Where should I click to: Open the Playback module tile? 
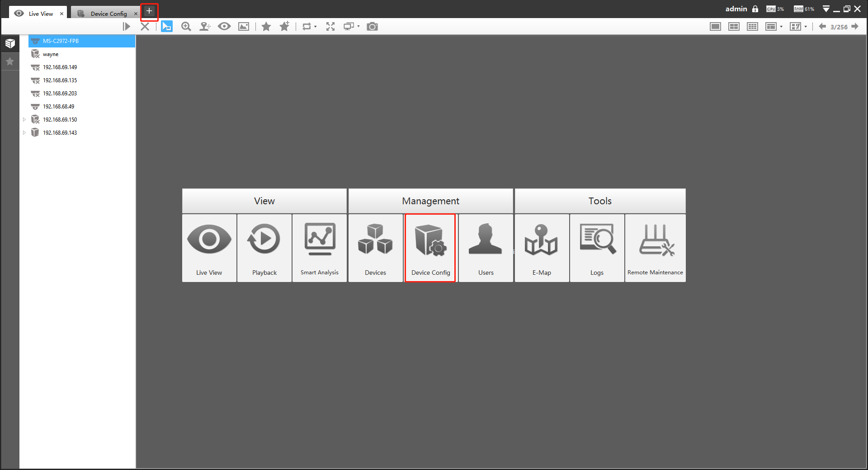click(264, 248)
